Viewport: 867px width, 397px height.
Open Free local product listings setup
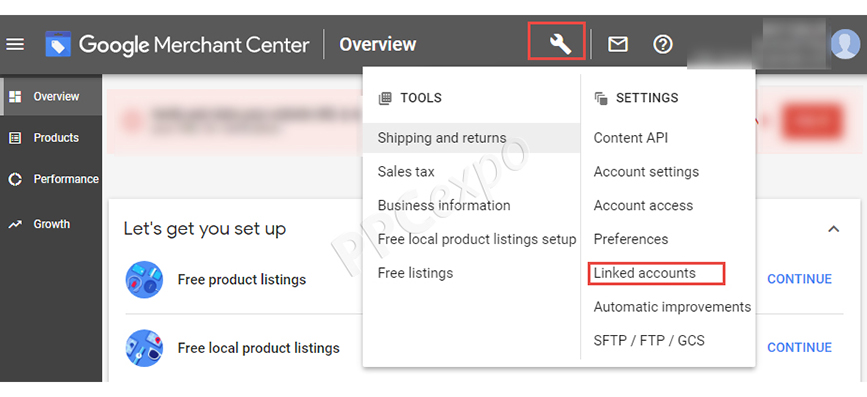tap(477, 239)
